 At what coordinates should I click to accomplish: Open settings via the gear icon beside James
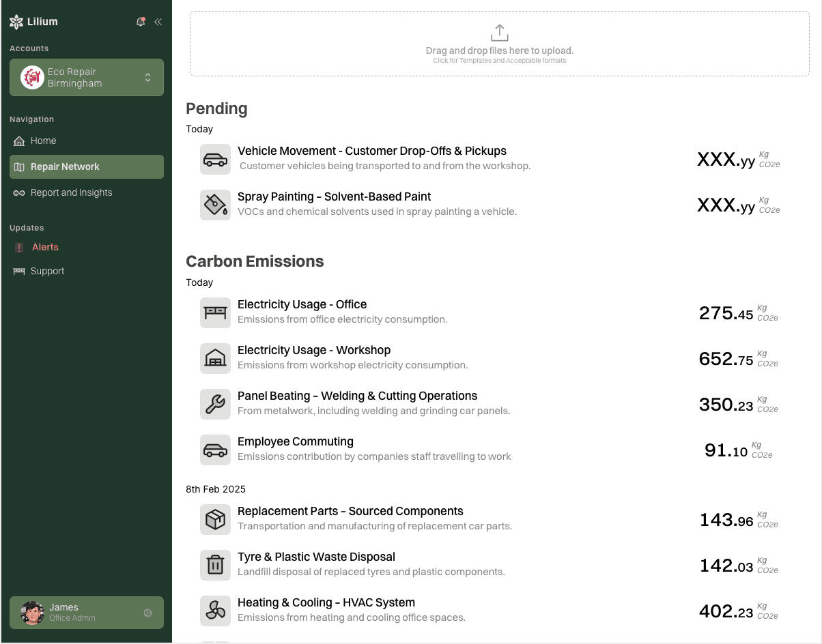147,613
